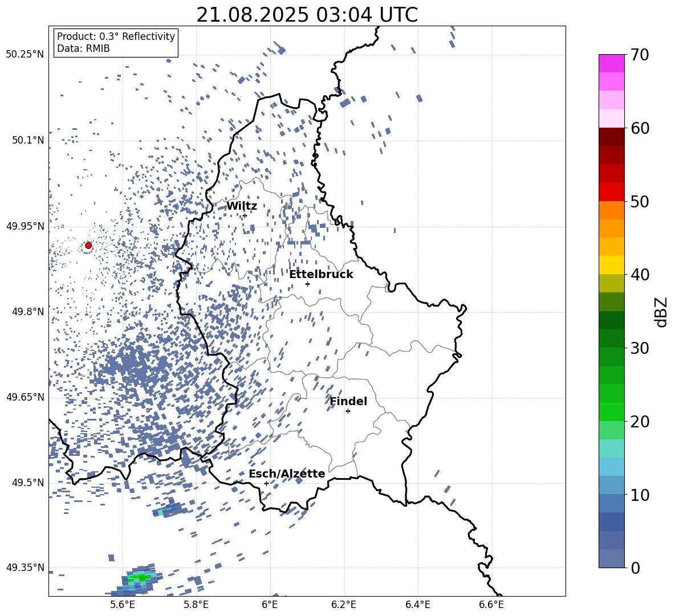Image resolution: width=675 pixels, height=616 pixels.
Task: Pick the yellow swatch above 40
Action: (x=611, y=265)
